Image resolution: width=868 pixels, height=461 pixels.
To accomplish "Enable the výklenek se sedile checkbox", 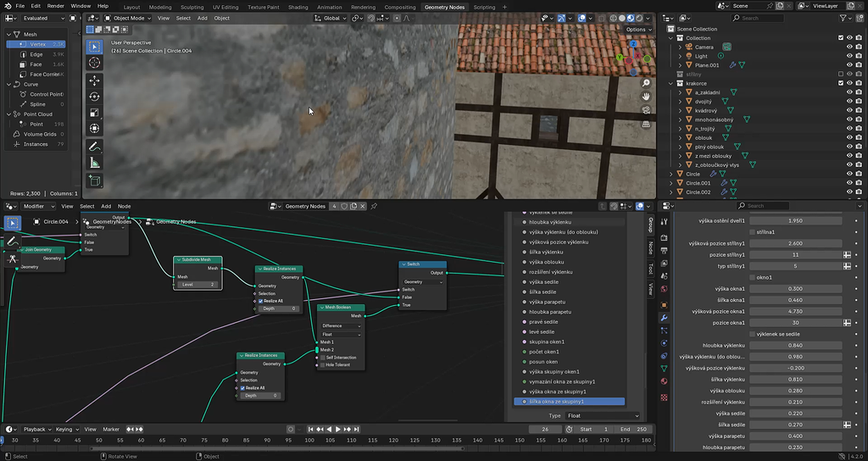I will pos(753,334).
